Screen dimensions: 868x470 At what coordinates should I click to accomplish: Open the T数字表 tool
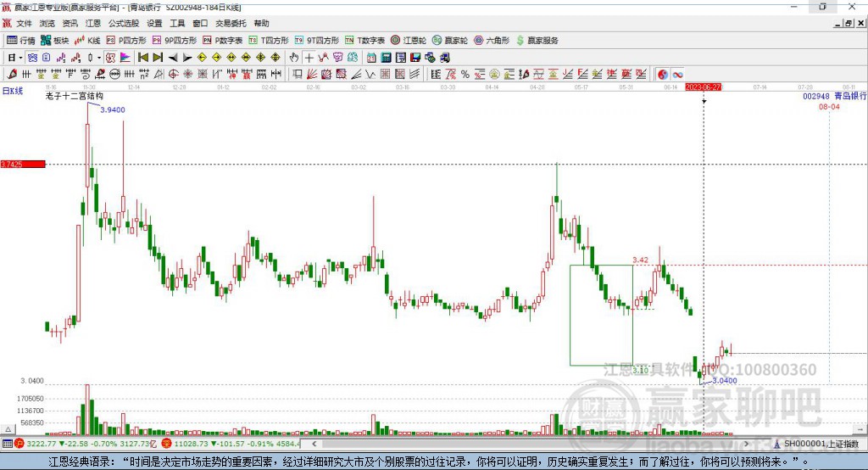364,41
